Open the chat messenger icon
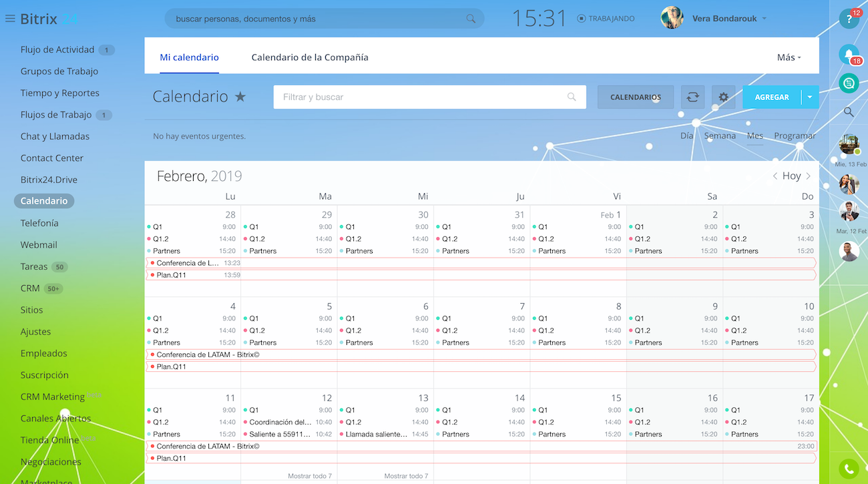 [x=848, y=83]
